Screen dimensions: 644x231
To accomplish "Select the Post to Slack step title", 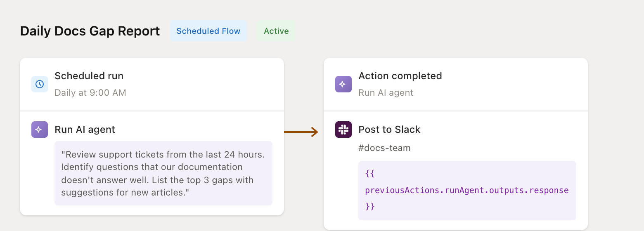I will (389, 130).
